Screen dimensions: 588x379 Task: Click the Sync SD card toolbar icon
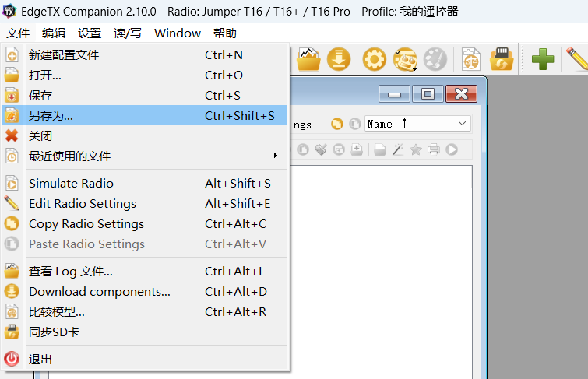(x=502, y=59)
